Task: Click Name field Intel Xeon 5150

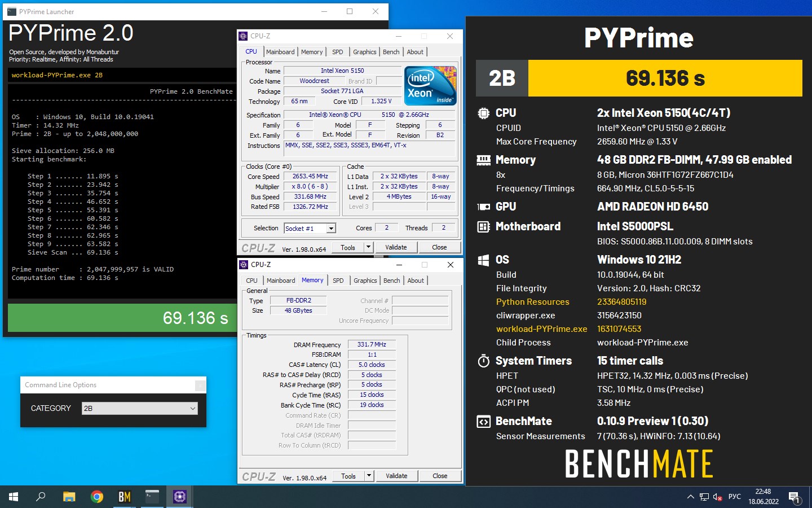Action: [342, 71]
